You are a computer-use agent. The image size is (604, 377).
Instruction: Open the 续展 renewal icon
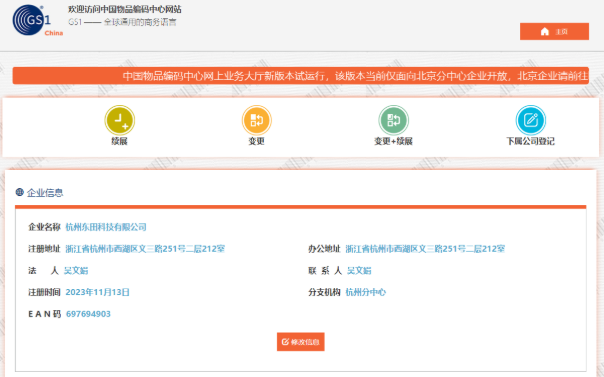tap(119, 120)
